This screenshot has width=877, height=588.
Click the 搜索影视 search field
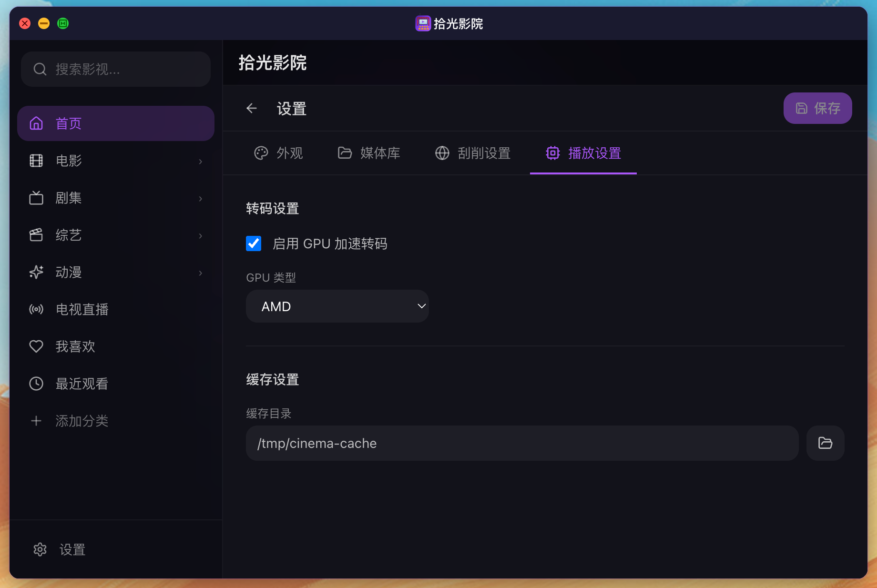(116, 70)
